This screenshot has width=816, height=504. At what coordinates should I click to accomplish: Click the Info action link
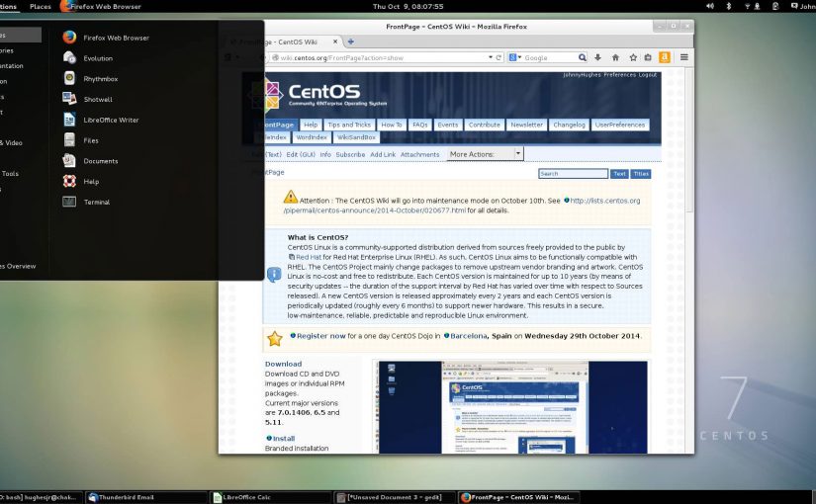click(x=325, y=154)
